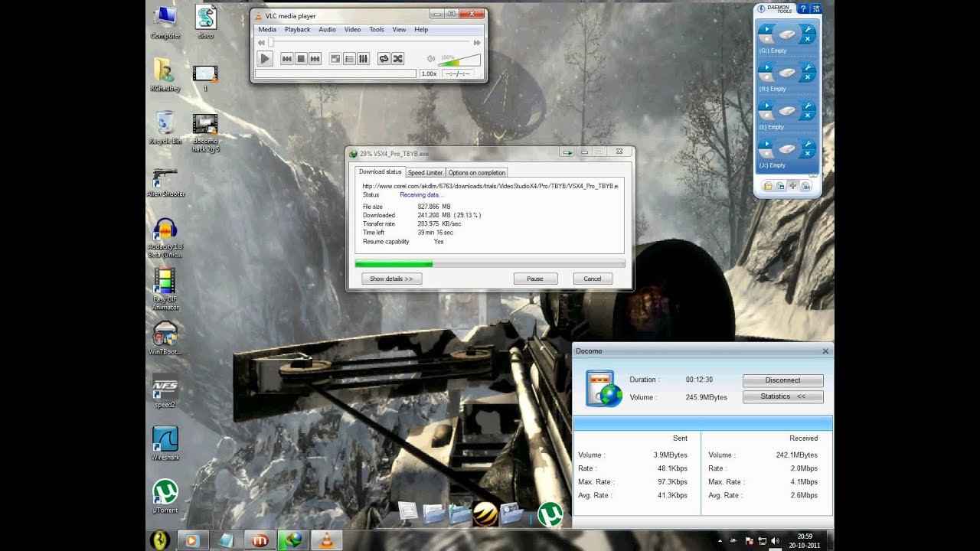Screen dimensions: 980x551
Task: Mute VLC using speaker icon
Action: pos(431,59)
